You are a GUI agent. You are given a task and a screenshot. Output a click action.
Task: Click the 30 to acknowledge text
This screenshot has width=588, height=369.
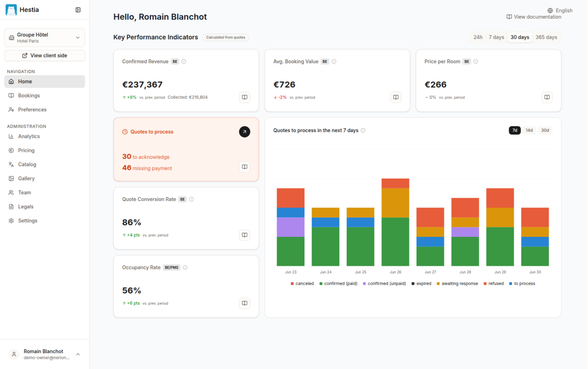(146, 157)
